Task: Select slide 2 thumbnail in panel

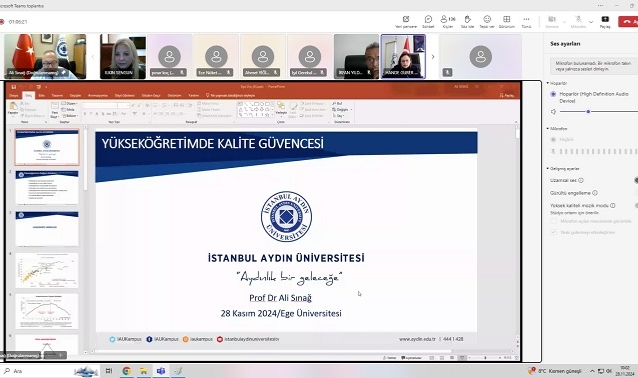Action: [x=47, y=188]
